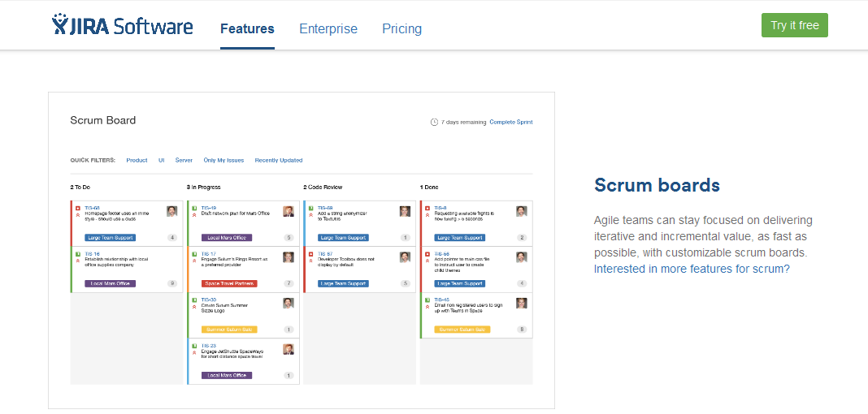
Task: Click the assignee avatar on card TIS-45
Action: point(521,303)
